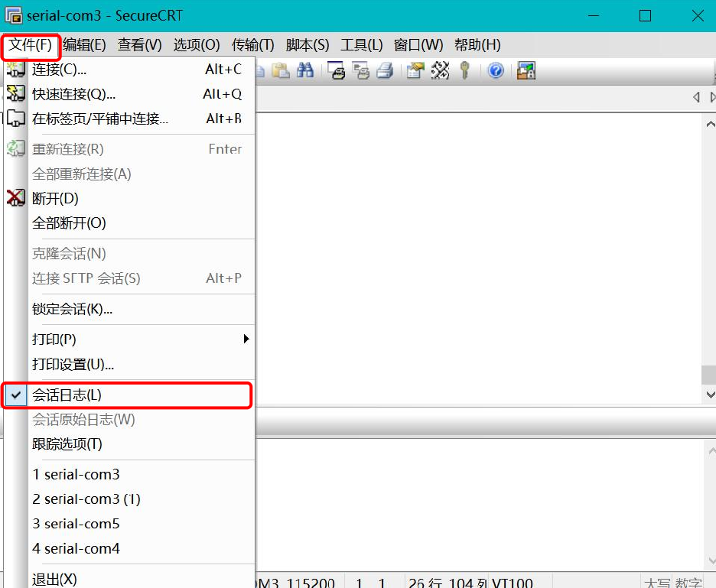The height and width of the screenshot is (588, 716).
Task: Open recent session 1 serial-com3
Action: tap(129, 474)
